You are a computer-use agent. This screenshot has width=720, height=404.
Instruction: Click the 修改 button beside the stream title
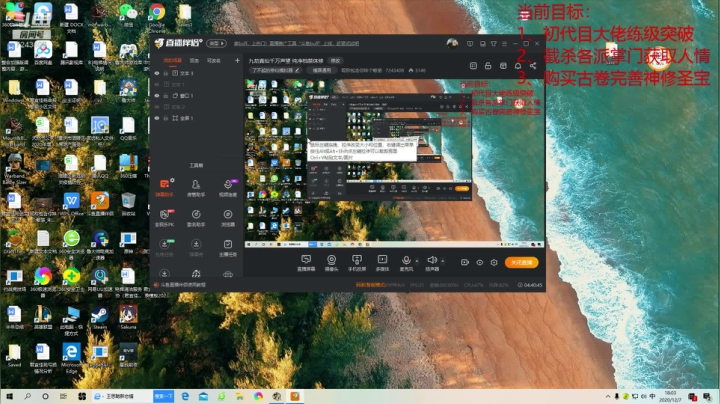coord(336,61)
